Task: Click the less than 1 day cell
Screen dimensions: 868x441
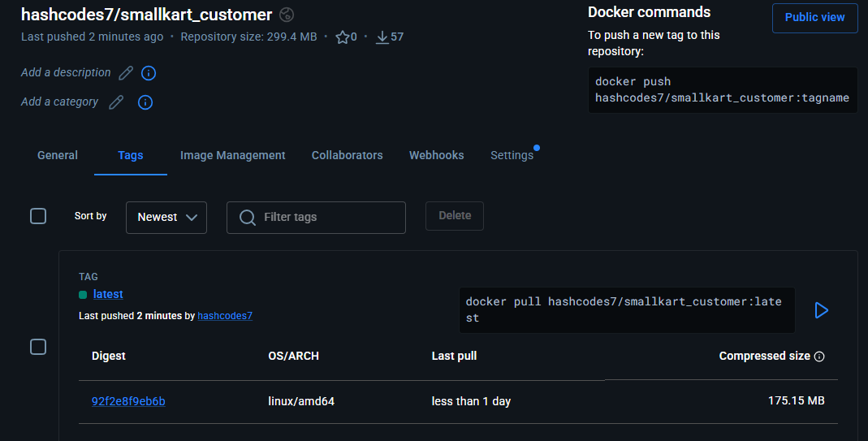Action: 471,401
